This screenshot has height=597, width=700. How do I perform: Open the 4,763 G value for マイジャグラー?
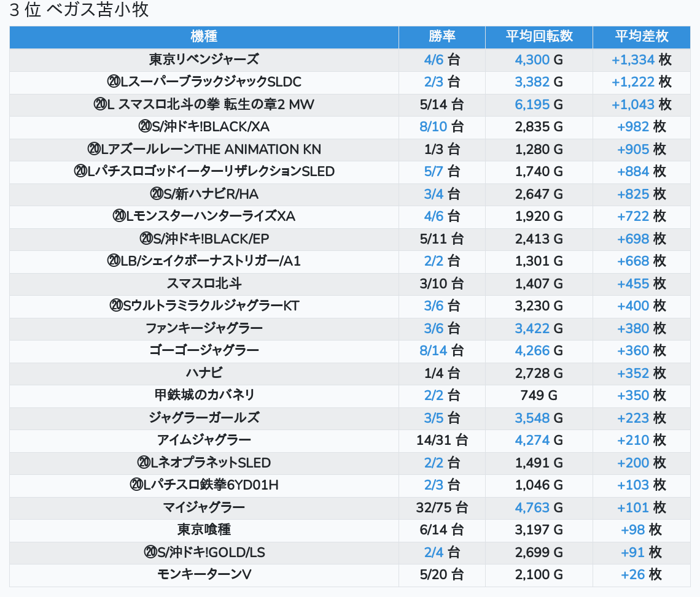[539, 507]
